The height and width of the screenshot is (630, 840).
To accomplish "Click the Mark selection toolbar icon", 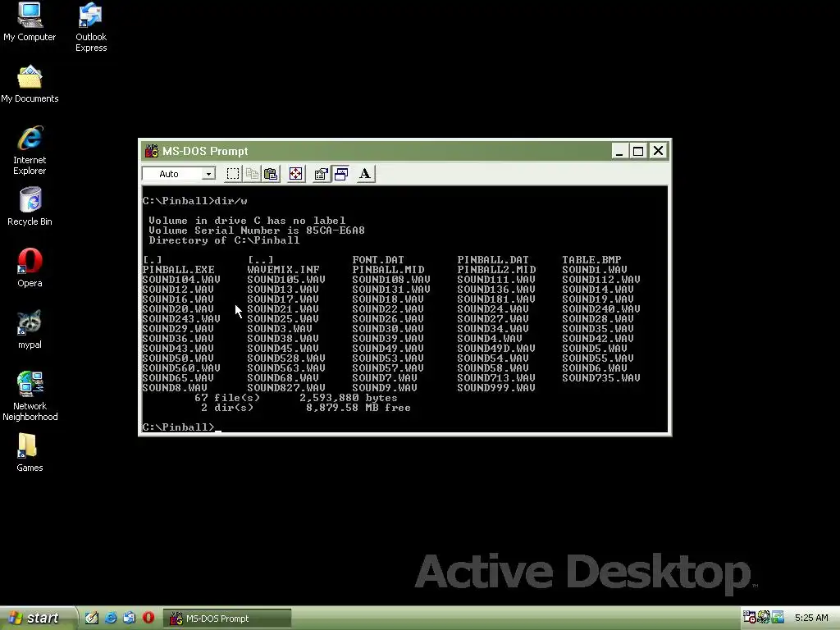I will coord(233,174).
